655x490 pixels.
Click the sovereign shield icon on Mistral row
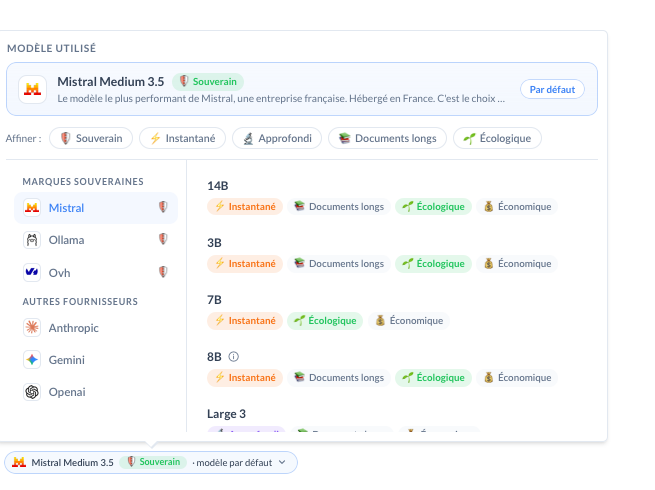click(x=163, y=207)
